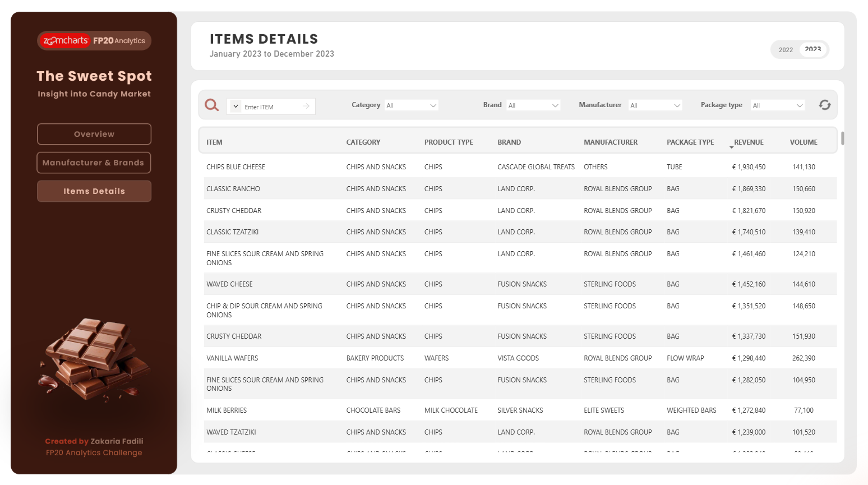
Task: Click the ZoomCharts FP20 Analytics logo
Action: [x=94, y=40]
